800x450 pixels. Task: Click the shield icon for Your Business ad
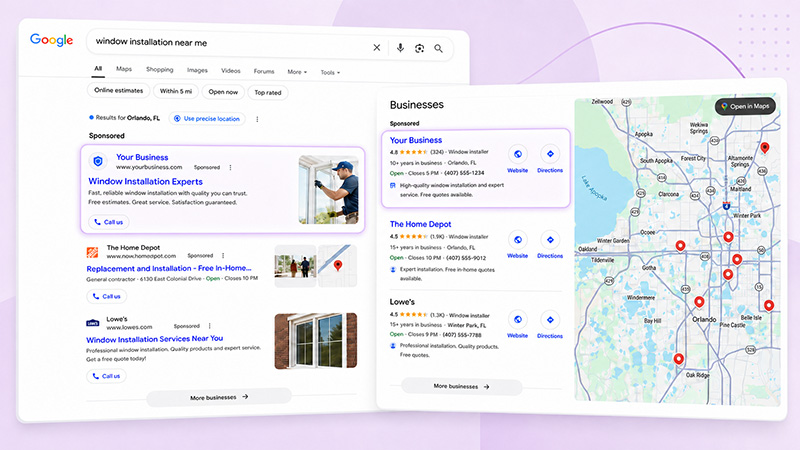[x=98, y=161]
